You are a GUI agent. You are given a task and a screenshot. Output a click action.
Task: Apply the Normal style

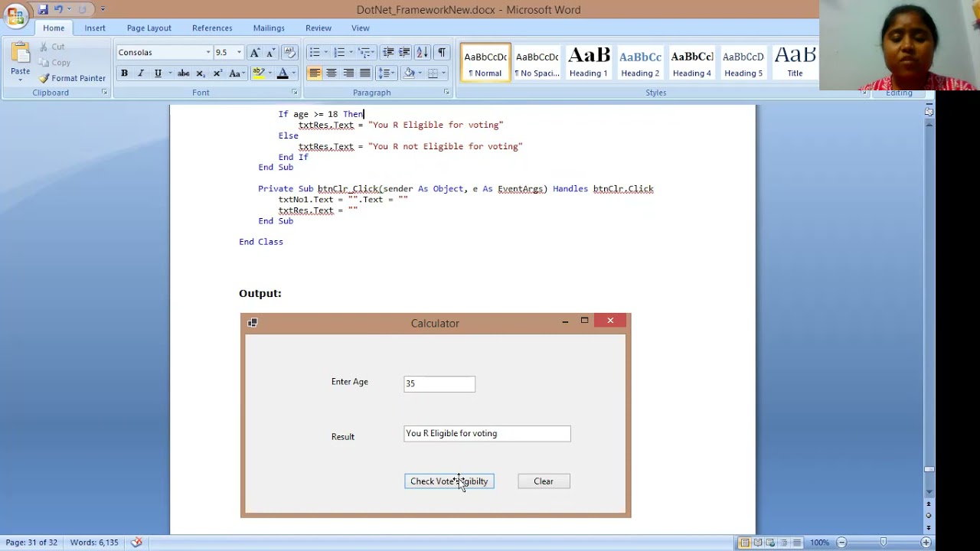[x=485, y=62]
